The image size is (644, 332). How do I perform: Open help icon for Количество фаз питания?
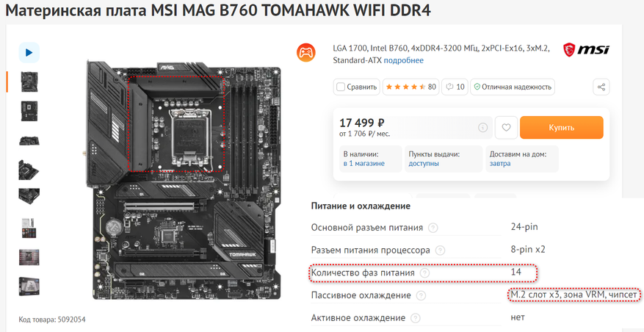tap(424, 273)
